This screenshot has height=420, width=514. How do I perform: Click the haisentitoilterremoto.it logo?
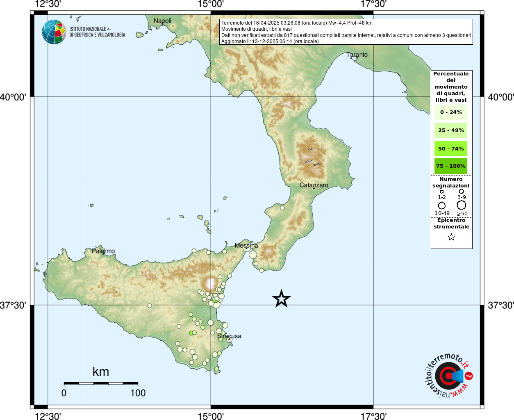448,376
